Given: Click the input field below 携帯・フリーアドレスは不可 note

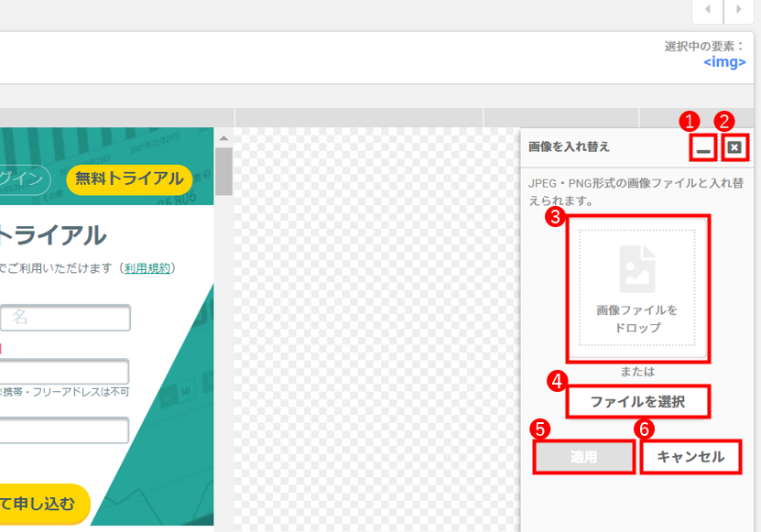Looking at the screenshot, I should pyautogui.click(x=64, y=430).
